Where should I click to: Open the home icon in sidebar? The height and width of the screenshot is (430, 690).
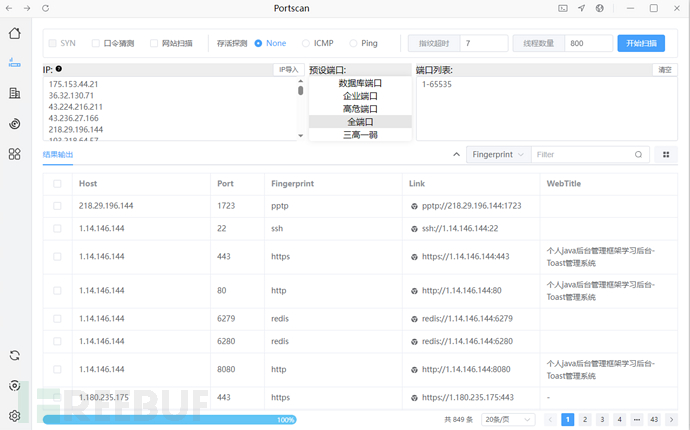tap(15, 33)
